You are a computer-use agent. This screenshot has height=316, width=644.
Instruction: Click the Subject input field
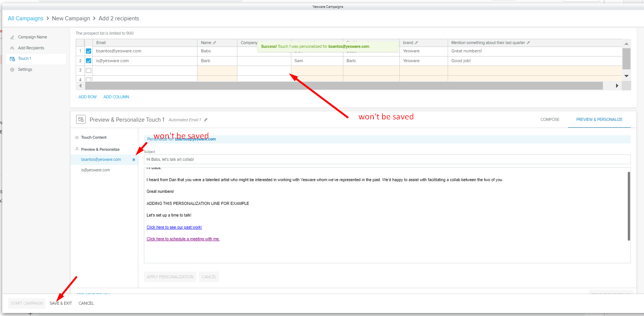tap(387, 160)
